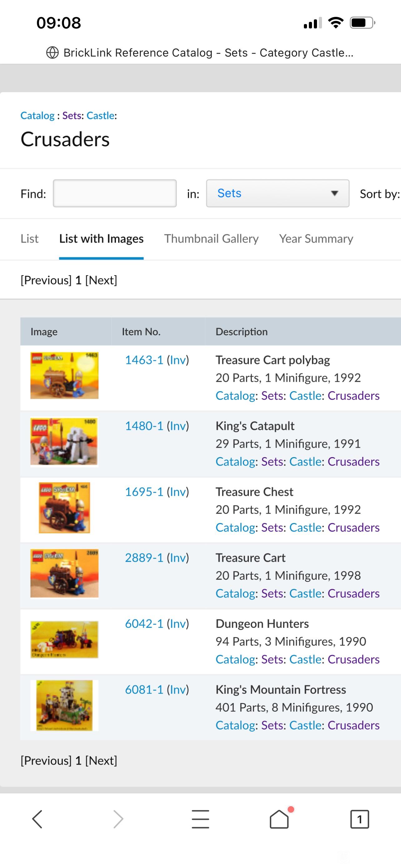401x868 pixels.
Task: Switch to the Thumbnail Gallery tab
Action: tap(211, 239)
